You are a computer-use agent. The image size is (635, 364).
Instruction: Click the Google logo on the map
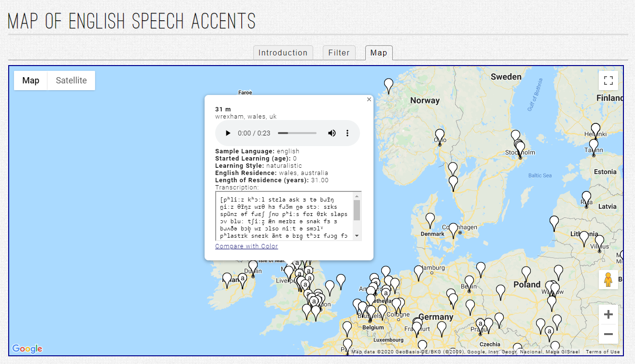click(27, 349)
